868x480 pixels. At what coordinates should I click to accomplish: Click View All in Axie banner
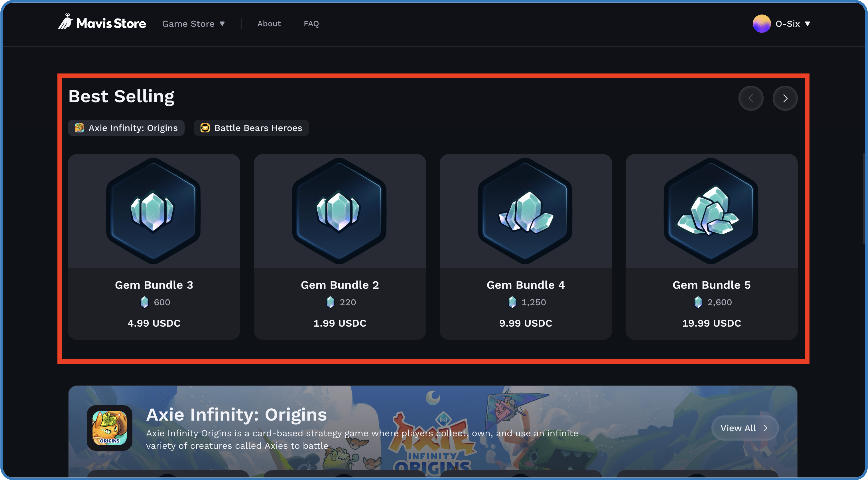(x=745, y=428)
